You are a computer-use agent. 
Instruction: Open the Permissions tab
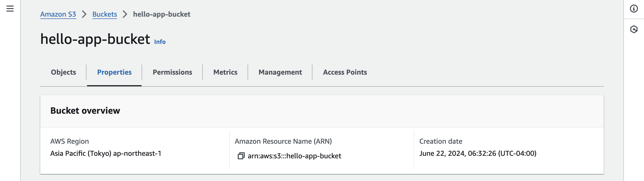point(172,72)
